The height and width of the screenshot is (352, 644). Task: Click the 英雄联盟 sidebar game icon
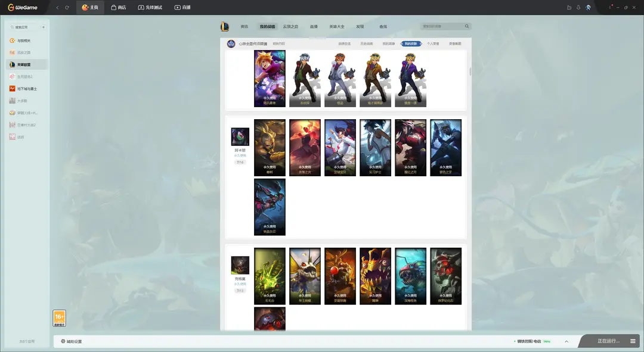[x=13, y=64]
